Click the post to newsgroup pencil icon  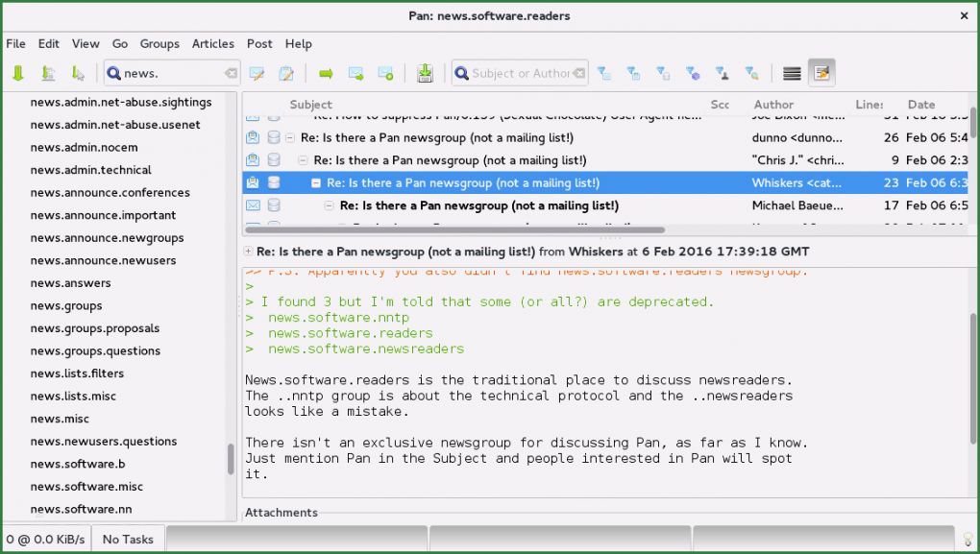257,73
